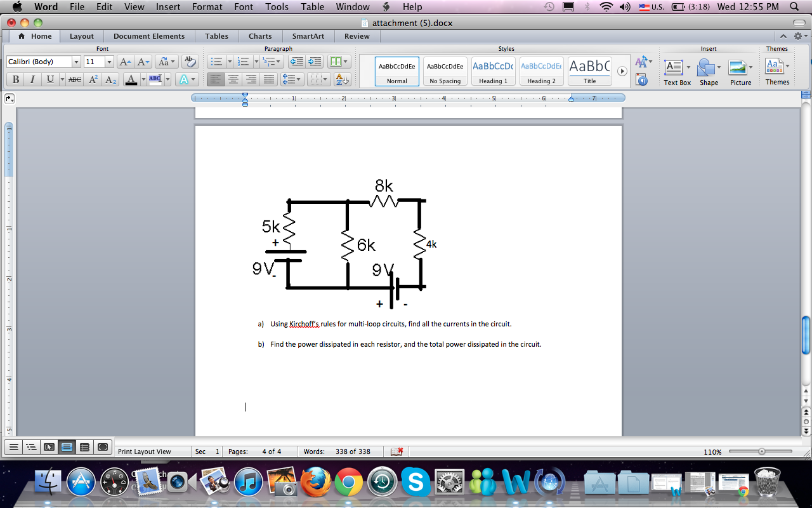Toggle bold formatting
Viewport: 812px width, 508px height.
pyautogui.click(x=14, y=80)
